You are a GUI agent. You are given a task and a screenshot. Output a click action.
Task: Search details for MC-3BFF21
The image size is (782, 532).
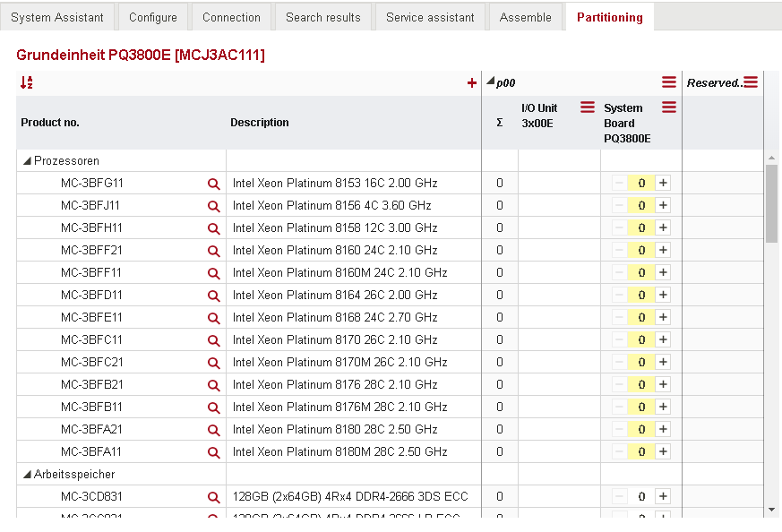tap(213, 251)
